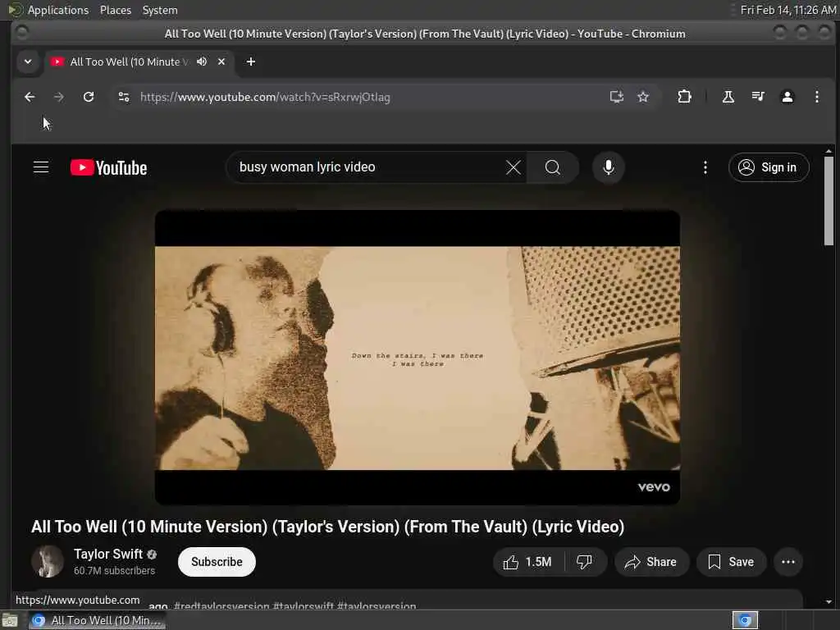Reload the YouTube page

89,97
